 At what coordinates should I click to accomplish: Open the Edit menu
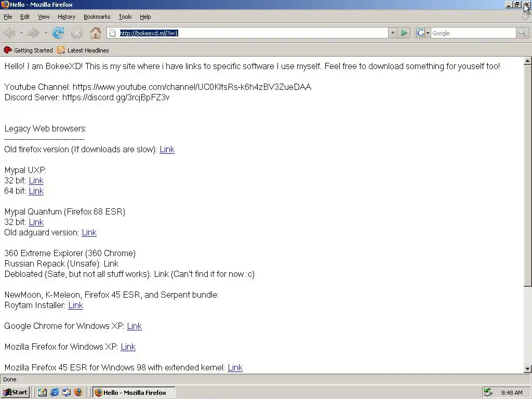point(25,17)
